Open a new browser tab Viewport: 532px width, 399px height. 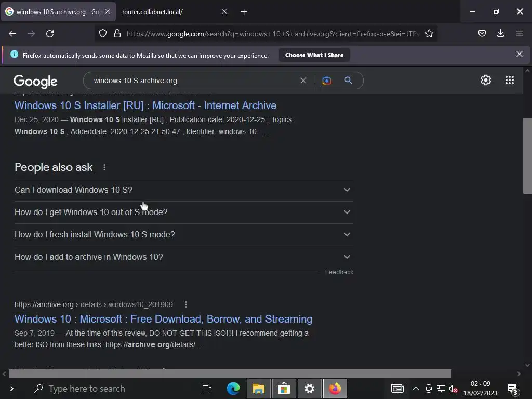click(244, 12)
